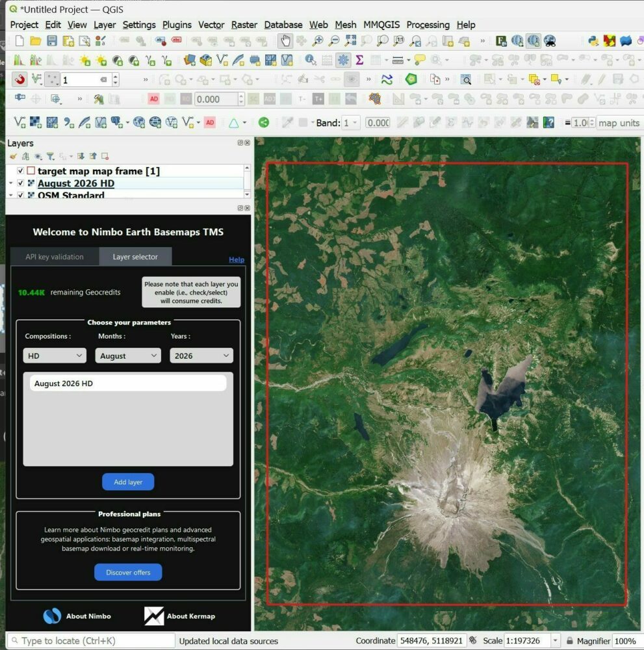
Task: Click the green share icon
Action: pos(264,122)
